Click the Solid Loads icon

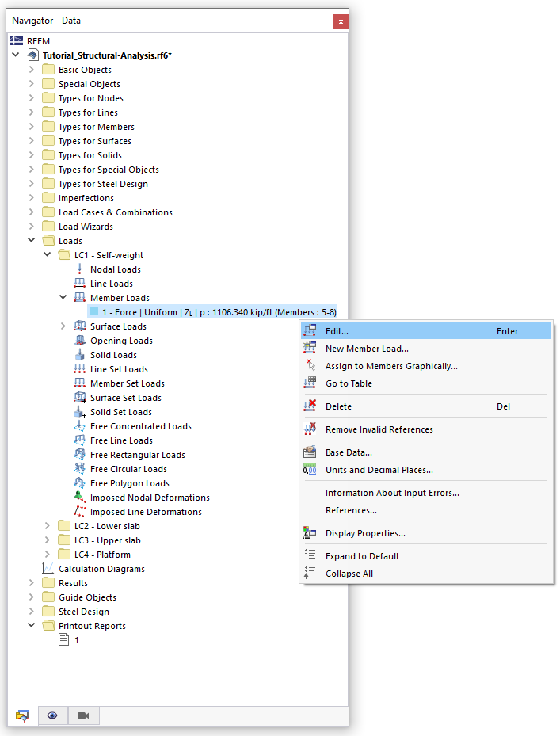pos(80,354)
